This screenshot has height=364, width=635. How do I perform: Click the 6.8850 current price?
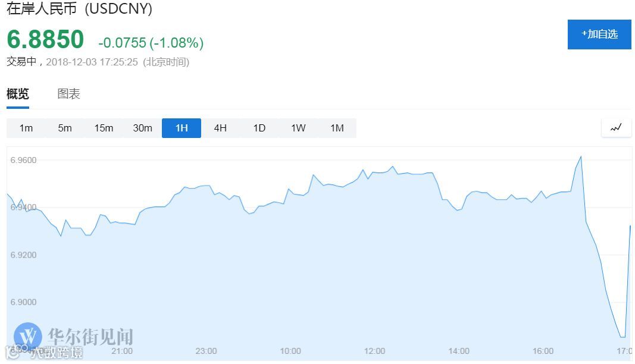pos(45,39)
